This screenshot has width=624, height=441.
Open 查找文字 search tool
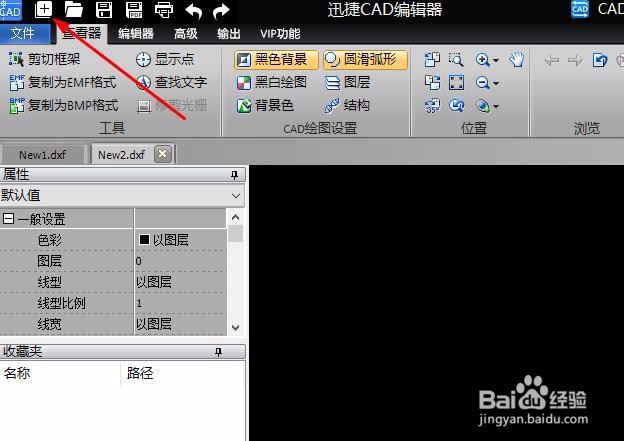coord(171,82)
